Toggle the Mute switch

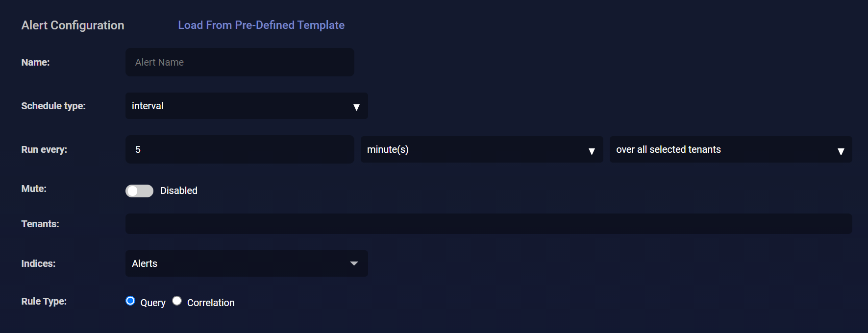coord(139,191)
